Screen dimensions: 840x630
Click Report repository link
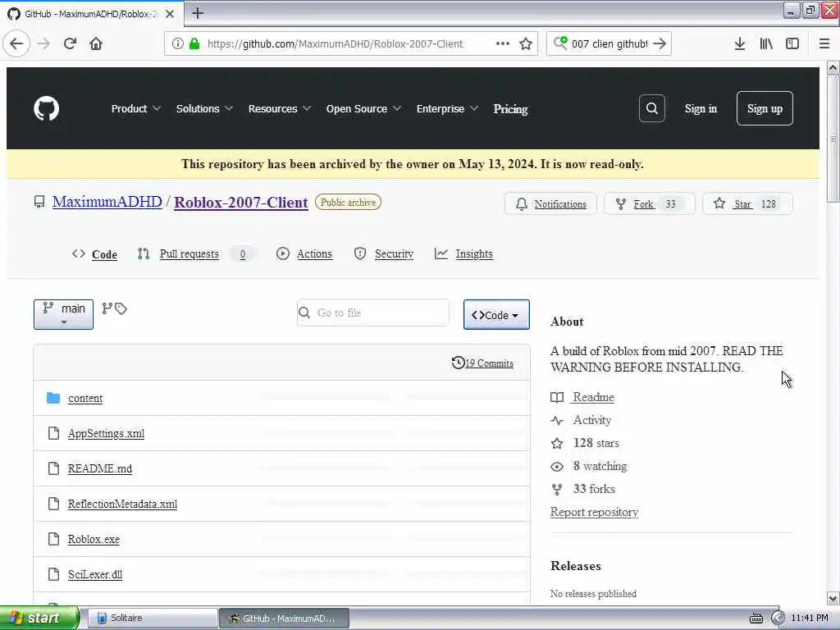594,512
